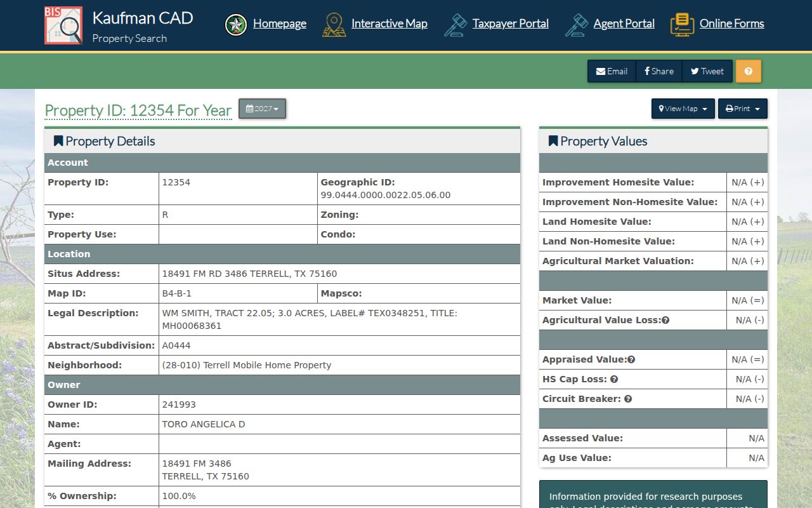Click the Interactive Map pin icon
Image resolution: width=812 pixels, height=508 pixels.
pyautogui.click(x=334, y=25)
